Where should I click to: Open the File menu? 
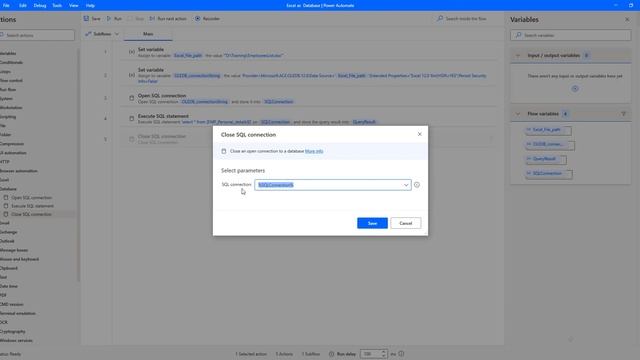pos(6,6)
